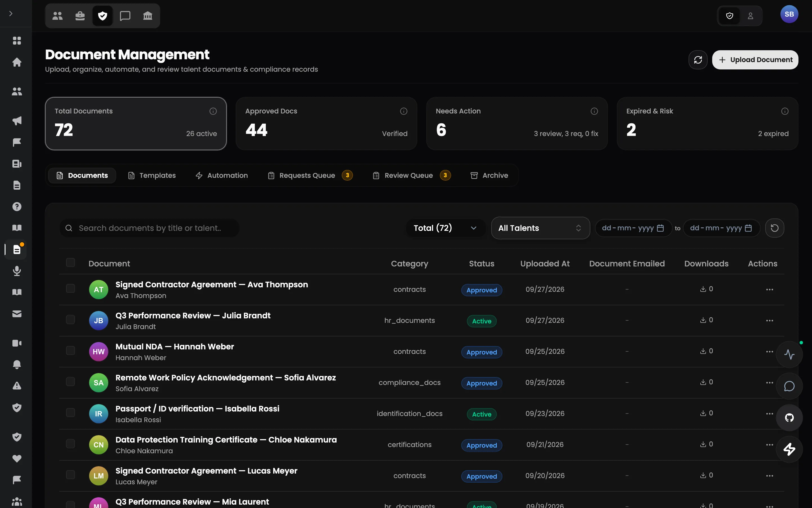Open the Requests Queue tab

(x=310, y=175)
